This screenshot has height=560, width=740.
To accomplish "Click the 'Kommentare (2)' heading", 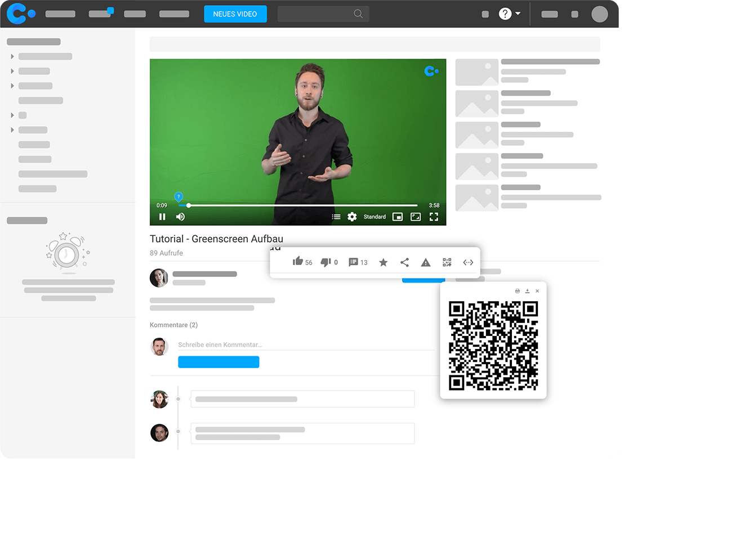I will point(173,325).
